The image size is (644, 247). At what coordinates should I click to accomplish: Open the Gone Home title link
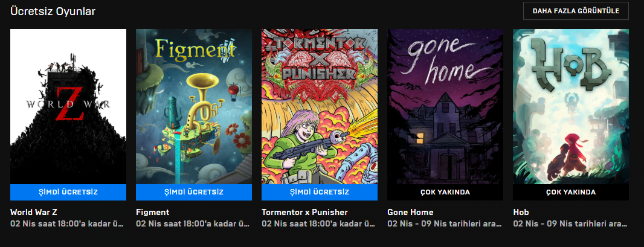coord(410,212)
